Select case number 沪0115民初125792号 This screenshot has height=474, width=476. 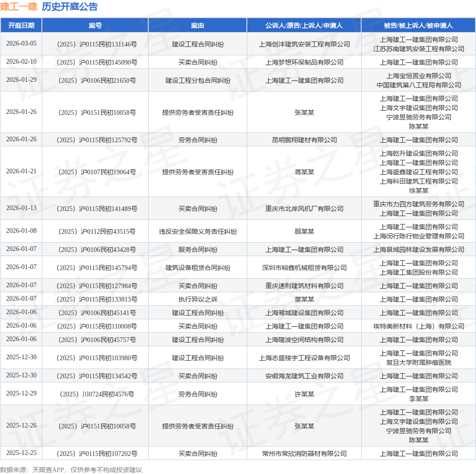pos(97,140)
